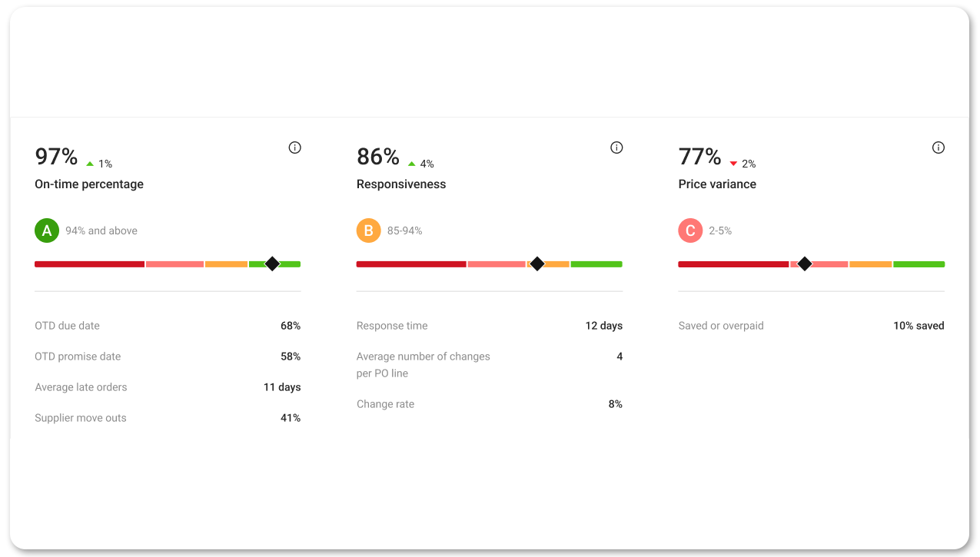
Task: Click the 97% headline score
Action: 55,156
